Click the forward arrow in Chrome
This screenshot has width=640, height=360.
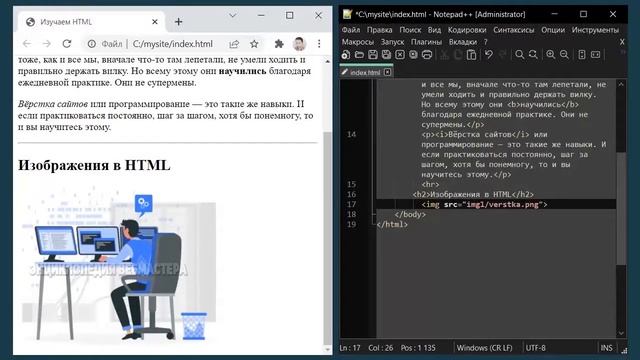point(47,44)
